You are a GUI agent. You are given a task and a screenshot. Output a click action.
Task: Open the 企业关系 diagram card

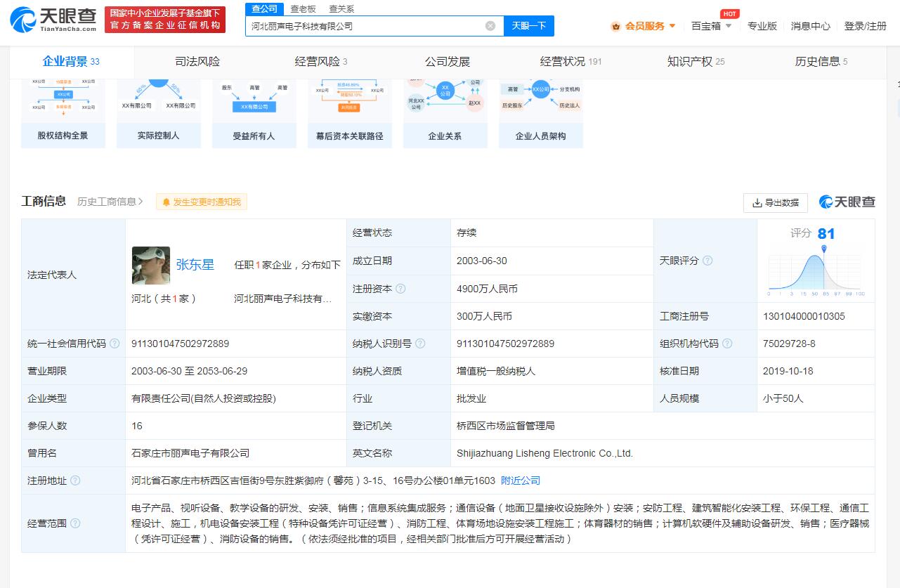(445, 113)
